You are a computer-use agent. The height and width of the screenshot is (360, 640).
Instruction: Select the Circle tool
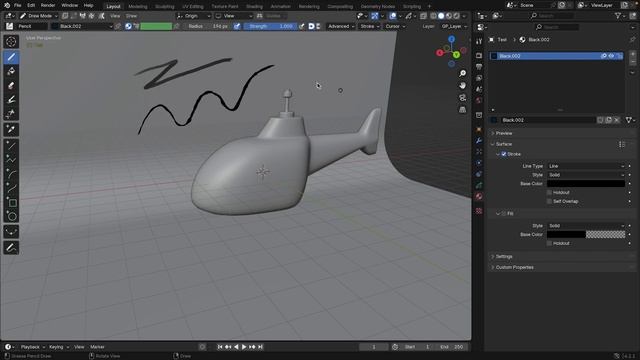tap(11, 216)
